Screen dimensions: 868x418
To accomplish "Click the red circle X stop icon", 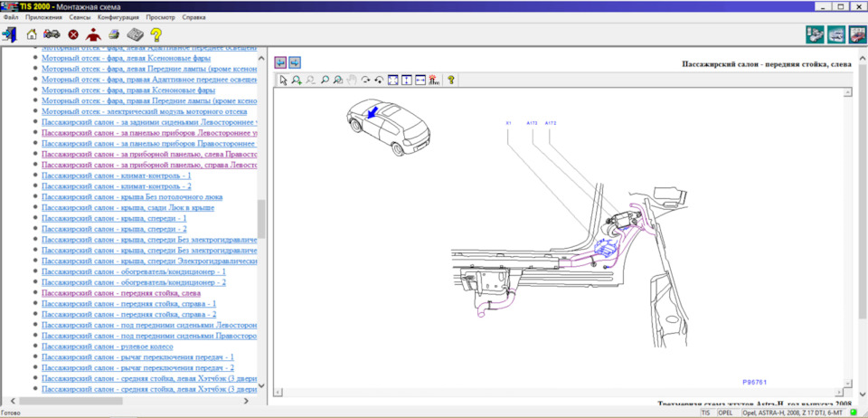I will point(73,35).
